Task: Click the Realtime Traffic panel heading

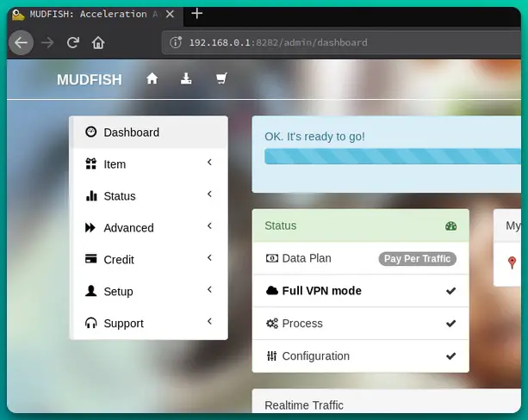Action: [304, 405]
